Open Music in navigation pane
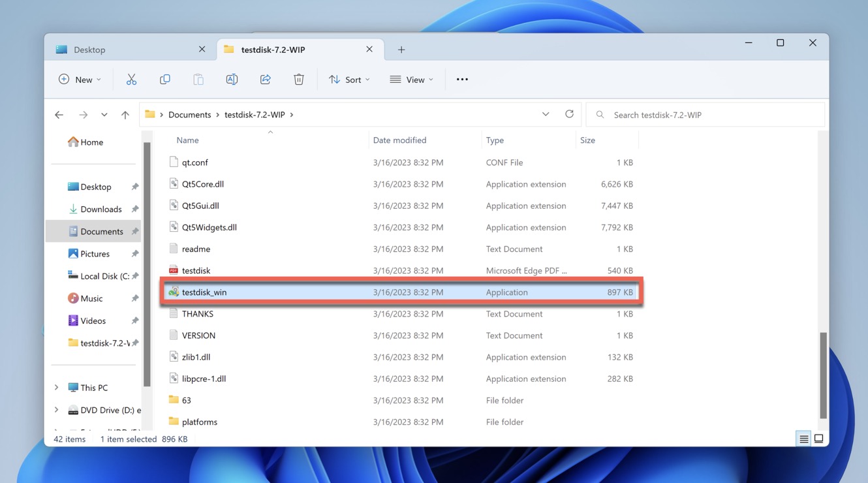This screenshot has height=483, width=868. (x=91, y=298)
